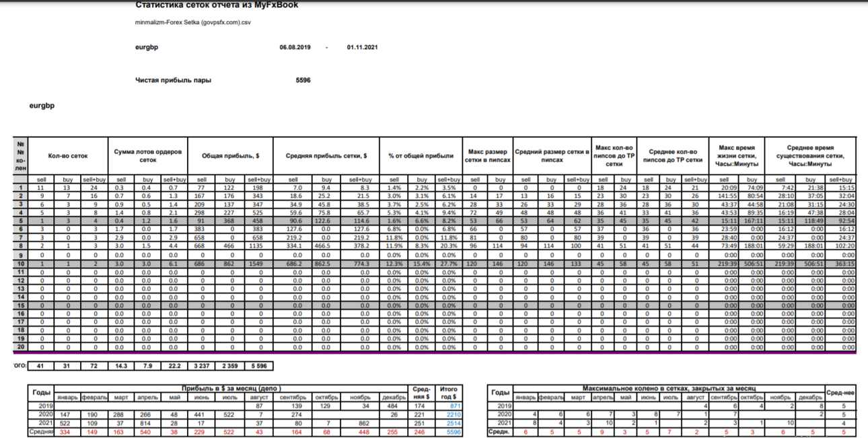This screenshot has height=438, width=868.
Task: Select the time value 141:55
Action: pos(729,196)
